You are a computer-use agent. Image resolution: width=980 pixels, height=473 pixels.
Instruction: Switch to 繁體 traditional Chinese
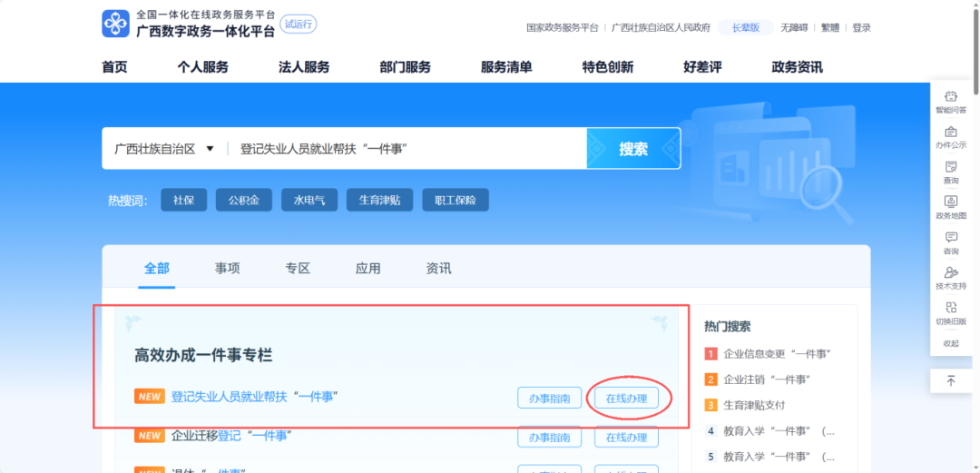pyautogui.click(x=829, y=27)
